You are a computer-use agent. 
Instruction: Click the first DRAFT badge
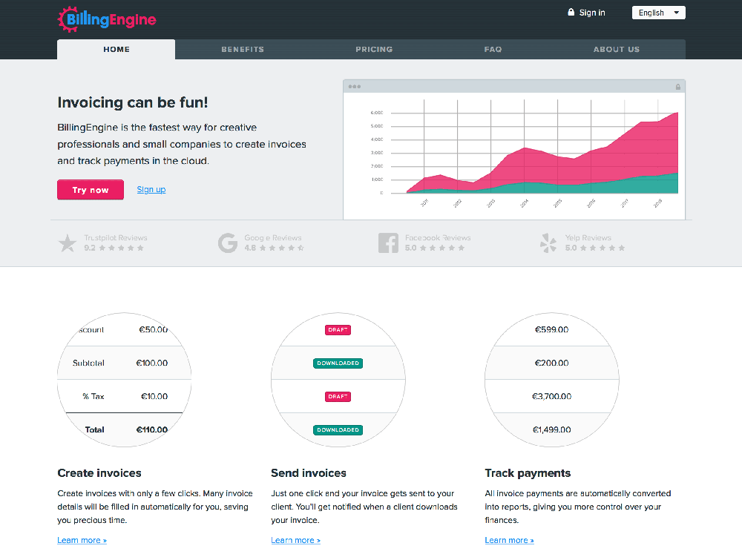(x=338, y=329)
